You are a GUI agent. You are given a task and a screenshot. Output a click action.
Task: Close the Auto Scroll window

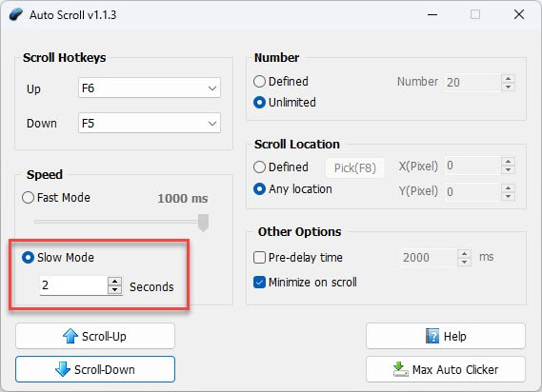519,14
